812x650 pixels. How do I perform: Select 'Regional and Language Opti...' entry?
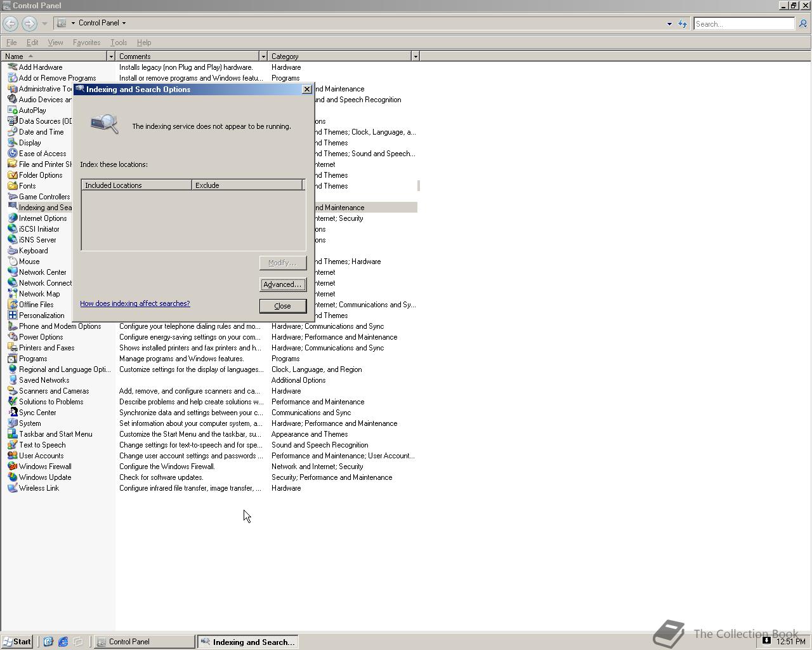pos(64,369)
